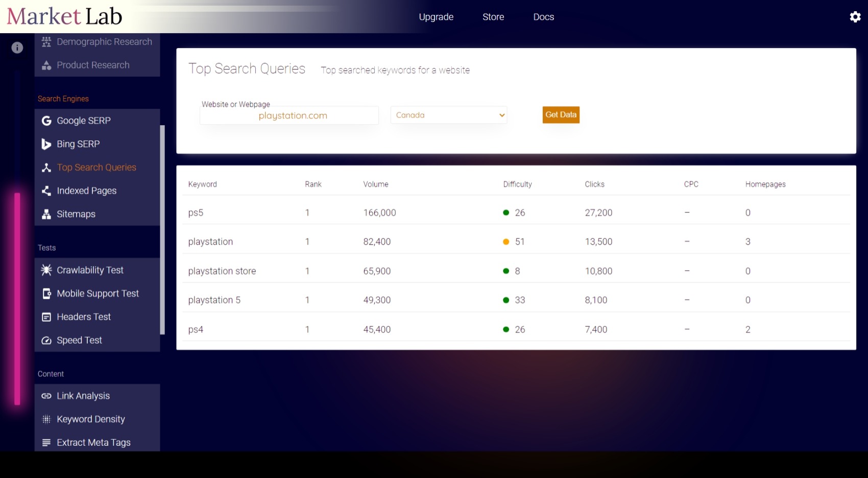Click the Extract Meta Tags lines icon
868x478 pixels.
(x=46, y=443)
